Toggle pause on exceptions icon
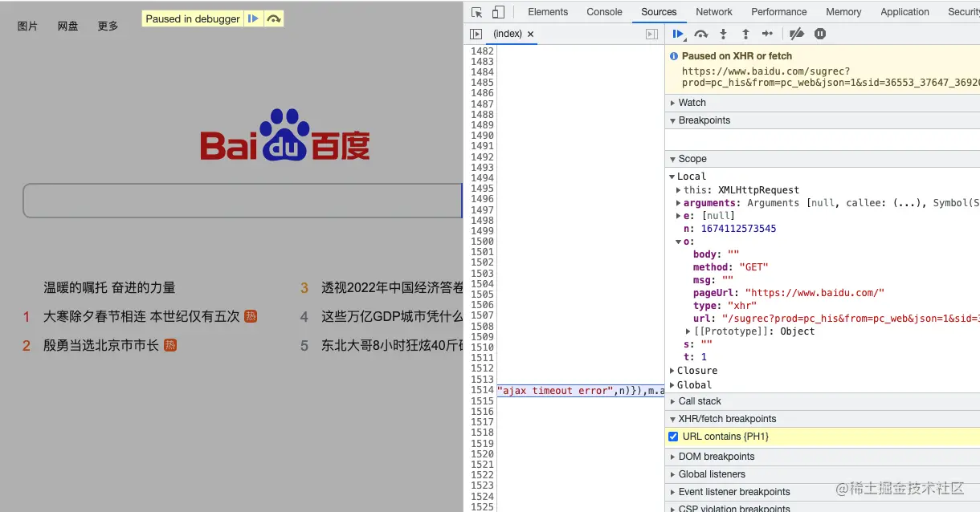 tap(820, 34)
